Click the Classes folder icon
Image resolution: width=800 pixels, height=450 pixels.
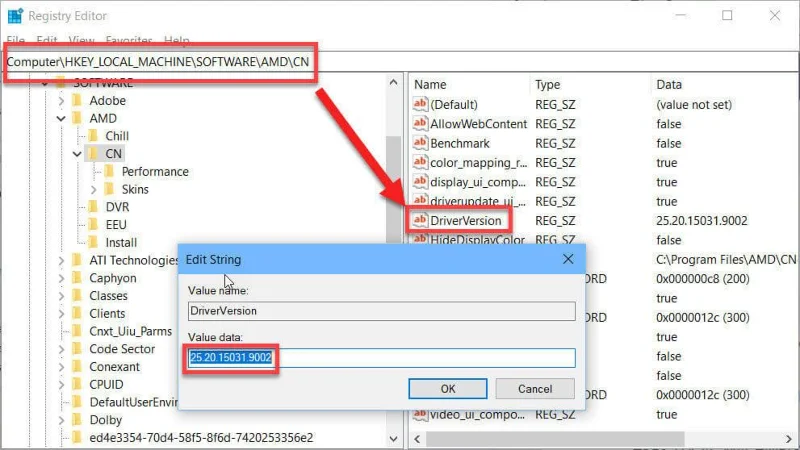[77, 296]
